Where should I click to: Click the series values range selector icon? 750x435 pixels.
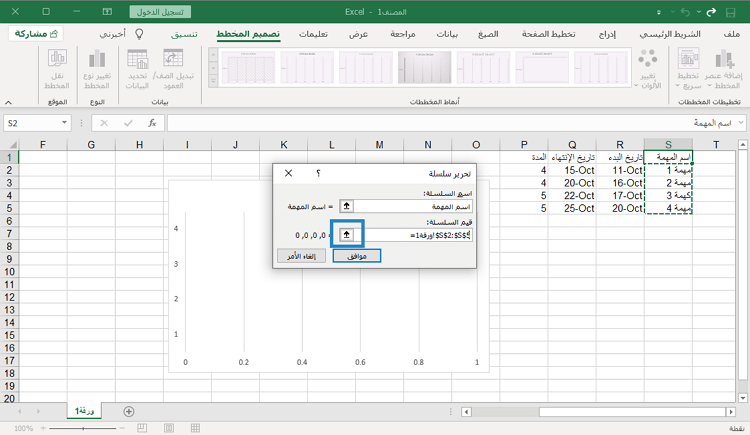346,233
